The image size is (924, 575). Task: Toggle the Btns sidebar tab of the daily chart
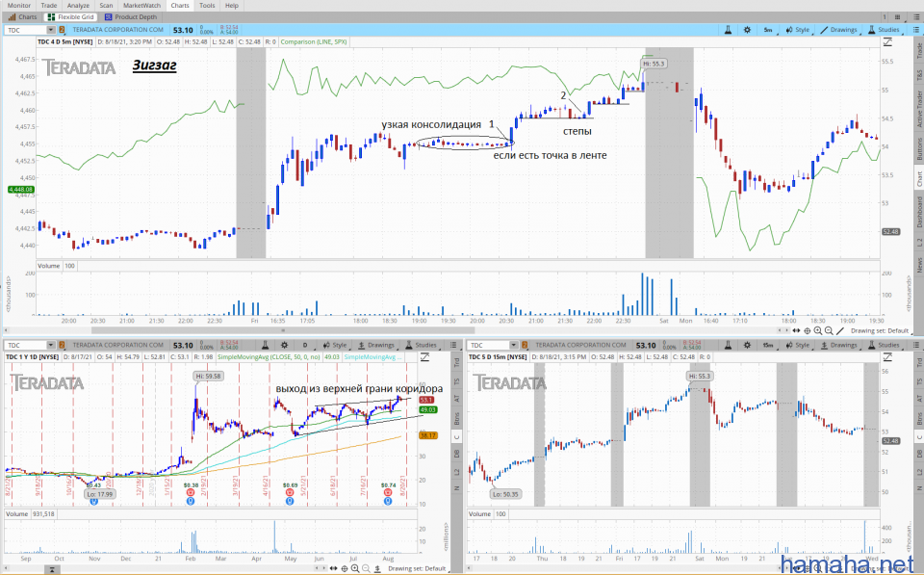pyautogui.click(x=456, y=418)
